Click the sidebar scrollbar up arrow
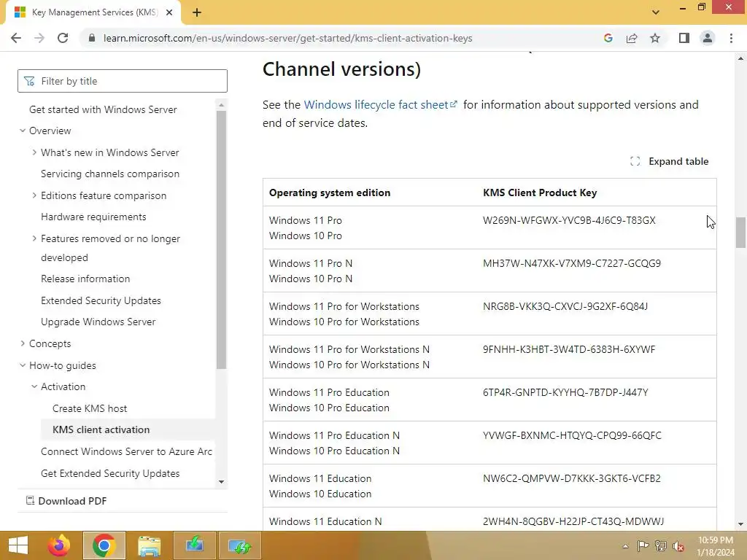Image resolution: width=747 pixels, height=560 pixels. point(221,104)
